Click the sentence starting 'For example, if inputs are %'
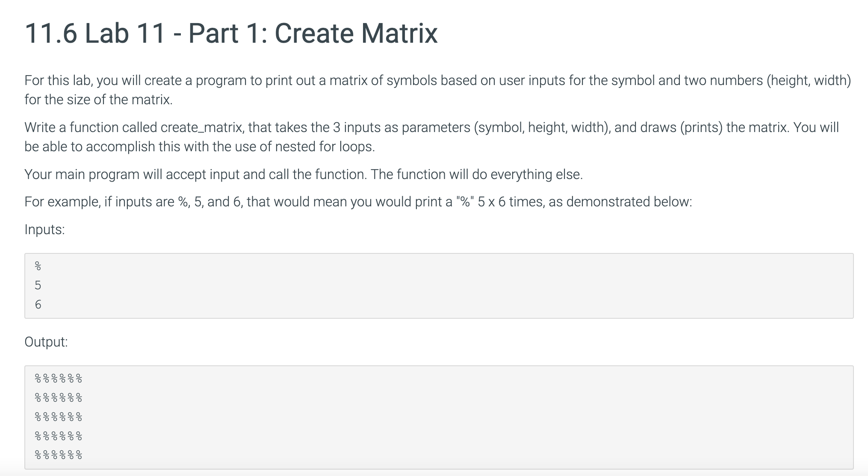Screen dimensions: 868x476 [358, 202]
